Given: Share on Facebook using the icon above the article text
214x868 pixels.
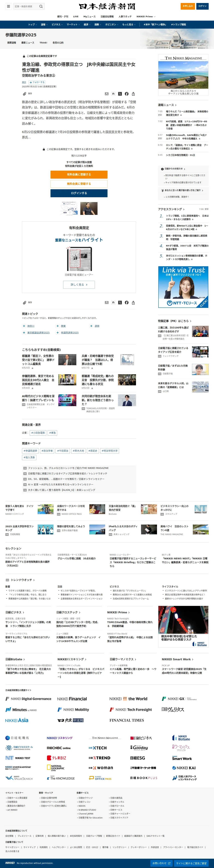Looking at the screenshot, I should point(126,94).
